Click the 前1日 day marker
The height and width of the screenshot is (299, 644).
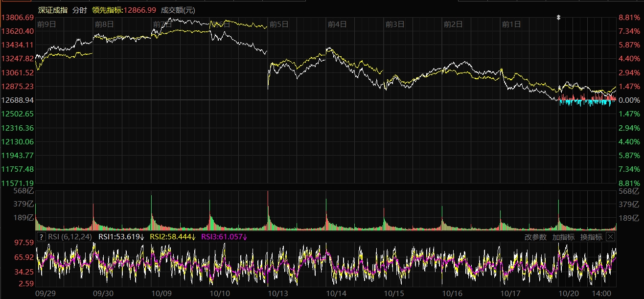tap(512, 24)
